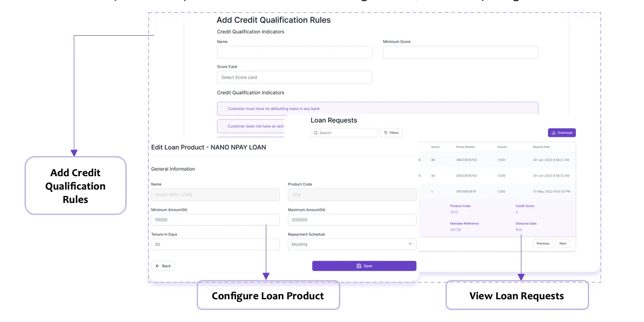Click the Search field in Loan Requests
The height and width of the screenshot is (322, 644).
(343, 132)
